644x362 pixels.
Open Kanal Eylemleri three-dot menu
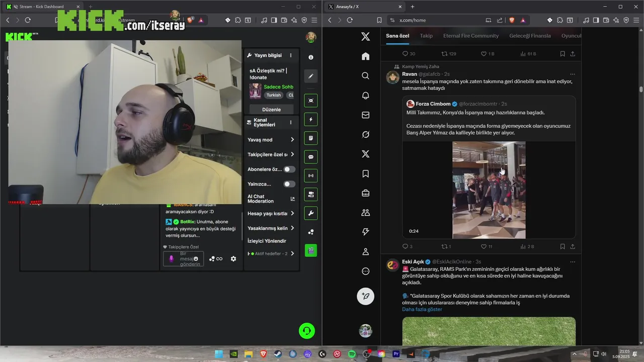(290, 122)
